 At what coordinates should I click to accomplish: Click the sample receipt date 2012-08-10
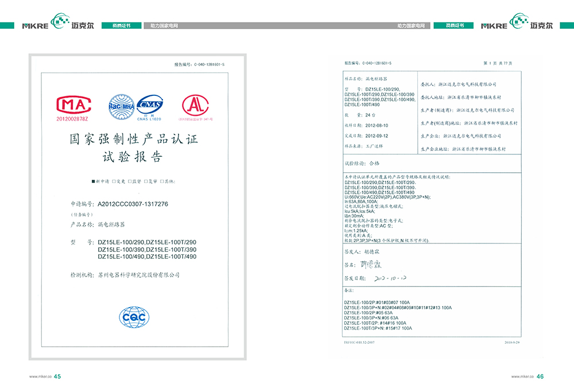377,126
